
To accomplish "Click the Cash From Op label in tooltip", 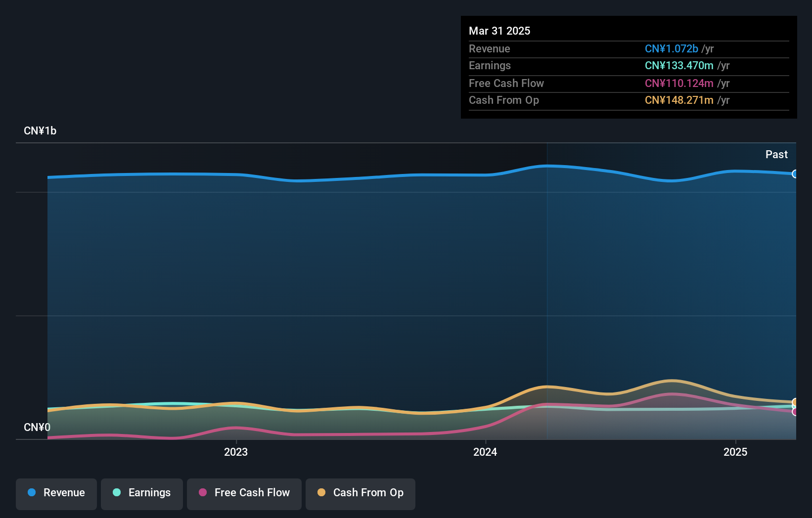I will (x=504, y=100).
